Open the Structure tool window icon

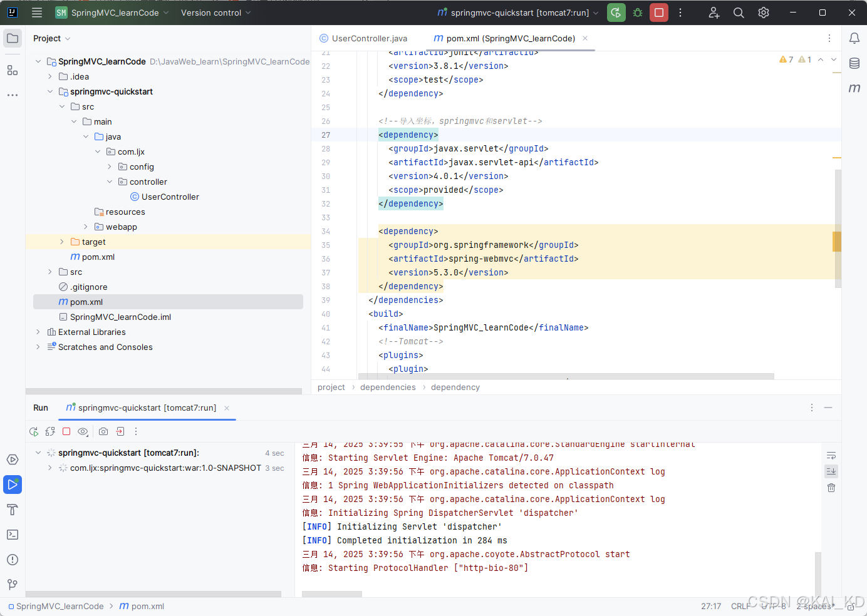click(x=13, y=70)
